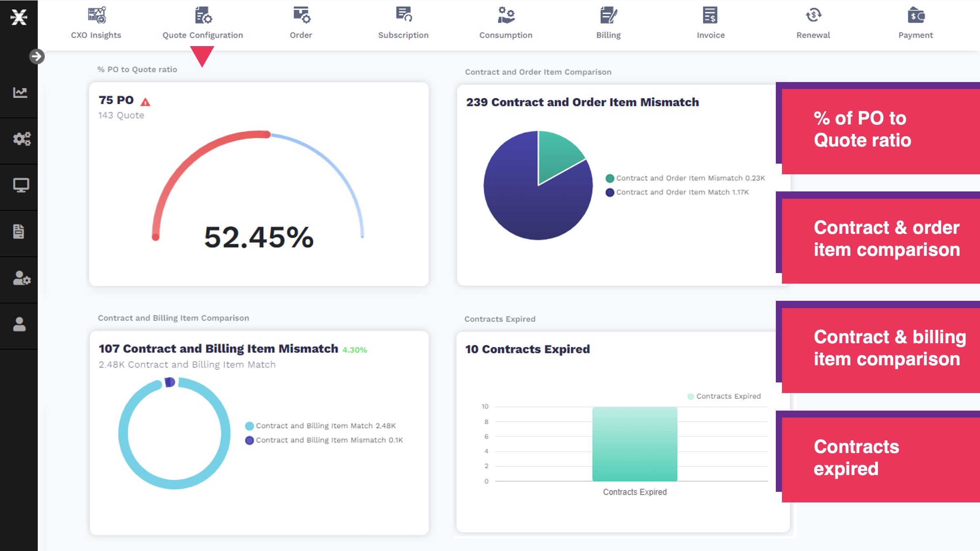Select the Renewal icon
Viewport: 980px width, 551px height.
(x=813, y=16)
